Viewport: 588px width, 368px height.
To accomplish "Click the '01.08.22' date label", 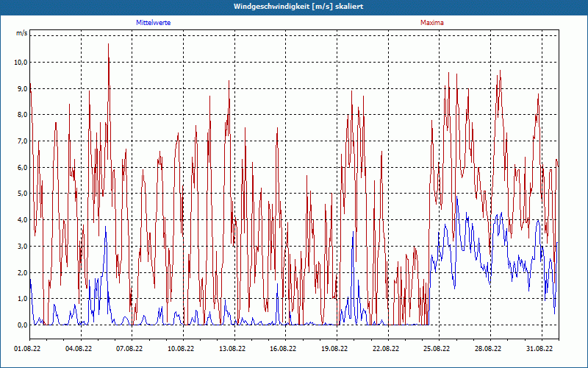I will click(27, 349).
